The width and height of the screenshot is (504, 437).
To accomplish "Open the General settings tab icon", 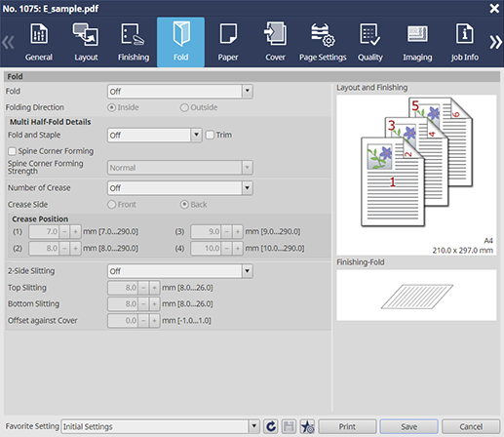I will (x=39, y=33).
